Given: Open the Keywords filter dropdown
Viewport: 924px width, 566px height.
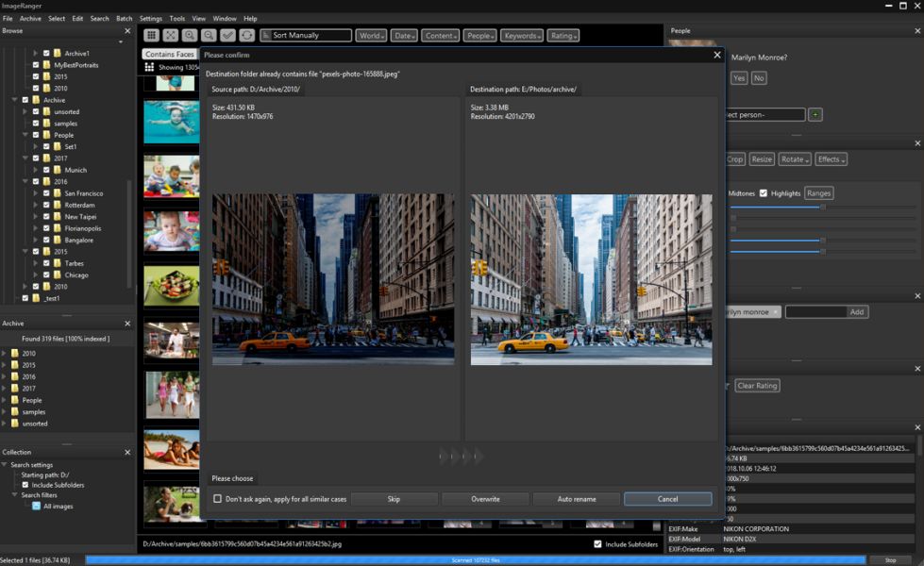Looking at the screenshot, I should pos(522,36).
